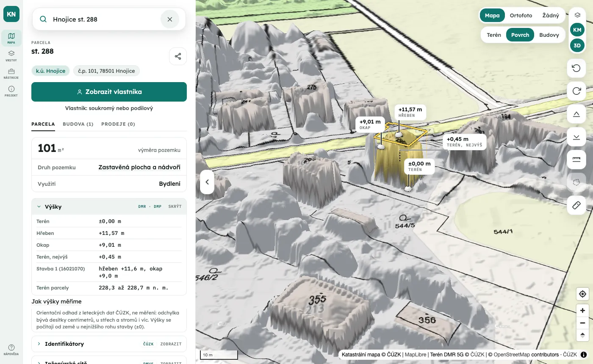Locate my position on the map
The height and width of the screenshot is (364, 593).
pyautogui.click(x=582, y=294)
